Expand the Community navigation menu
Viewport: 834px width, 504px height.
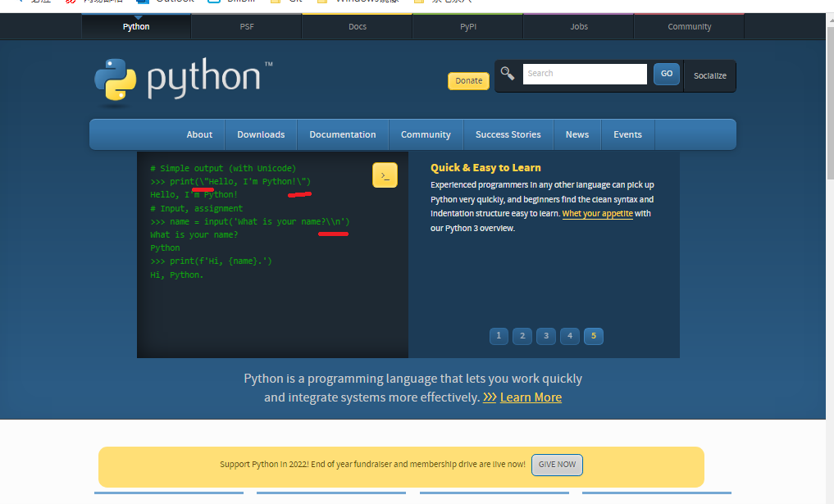(426, 134)
